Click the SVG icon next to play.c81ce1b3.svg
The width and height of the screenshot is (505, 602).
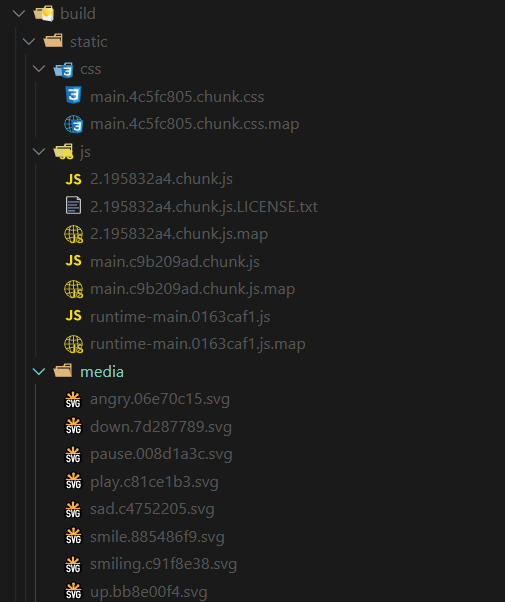[x=73, y=481]
